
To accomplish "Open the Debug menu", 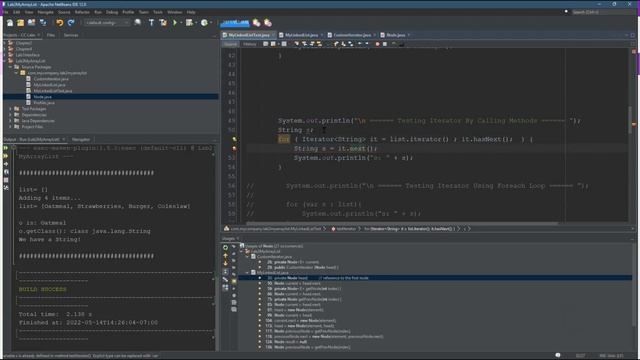I will (x=112, y=12).
